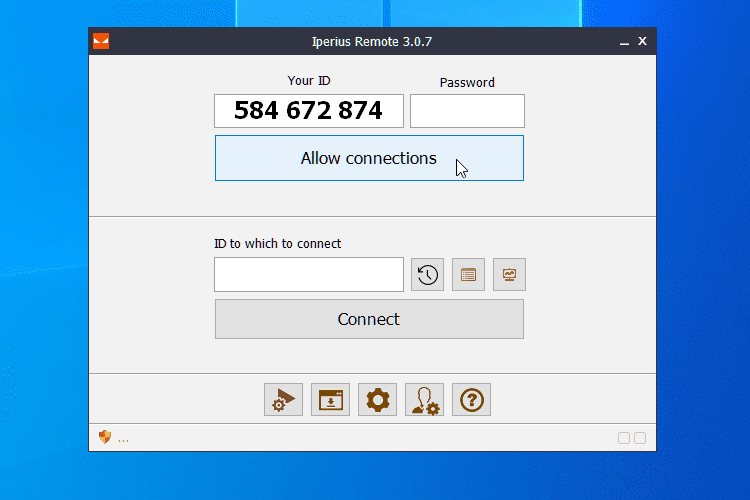Focus the ID to which to connect field
This screenshot has height=500, width=750.
[x=309, y=275]
